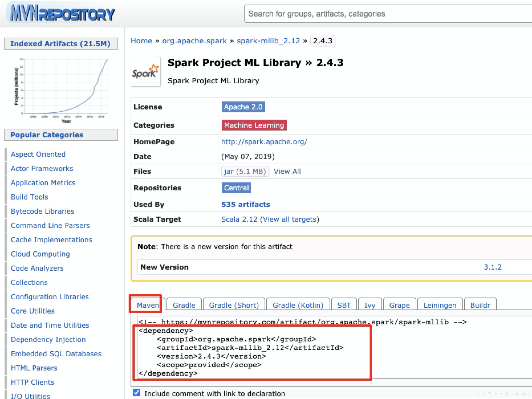This screenshot has height=399, width=532.
Task: Navigate to spark-mllib_2.12 breadcrumb
Action: pyautogui.click(x=268, y=40)
